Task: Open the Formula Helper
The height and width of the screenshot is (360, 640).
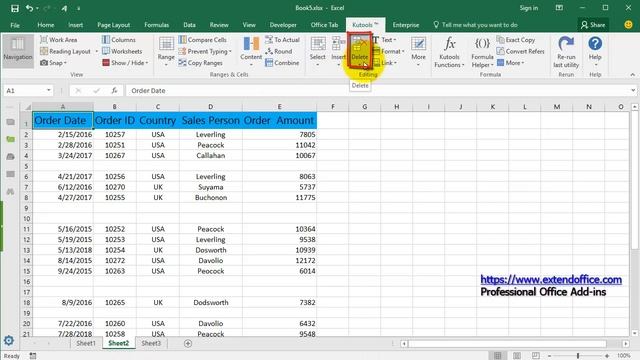Action: click(482, 52)
